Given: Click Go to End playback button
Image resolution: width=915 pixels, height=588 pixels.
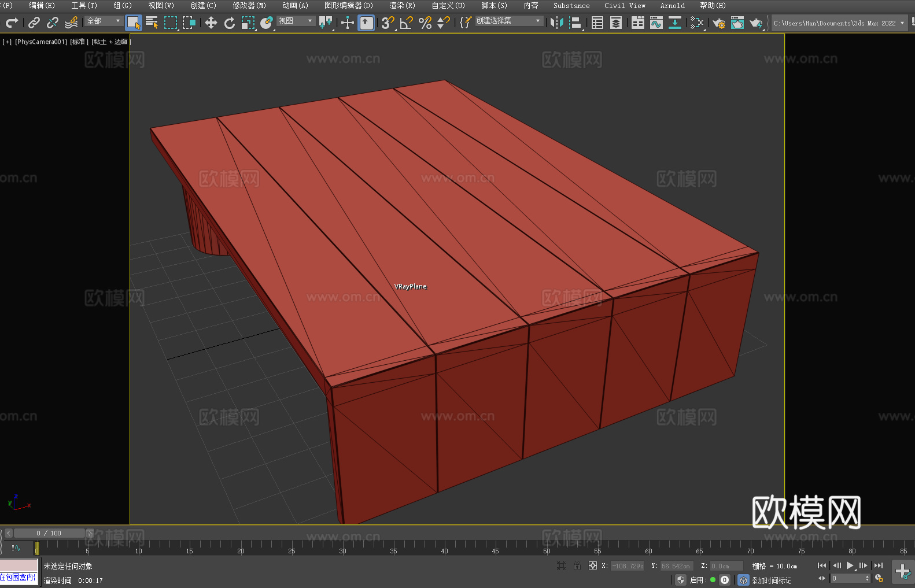Looking at the screenshot, I should (879, 565).
